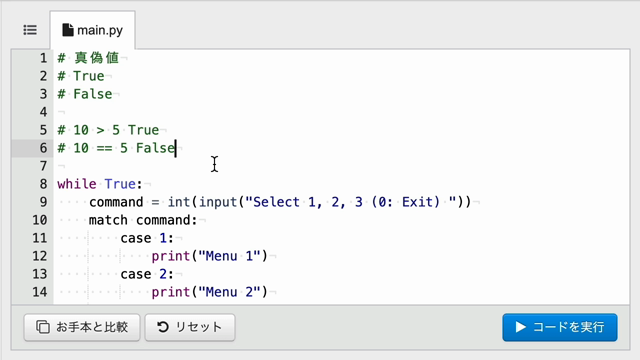Click the play triangle icon
Viewport: 640px width, 360px height.
(x=520, y=327)
